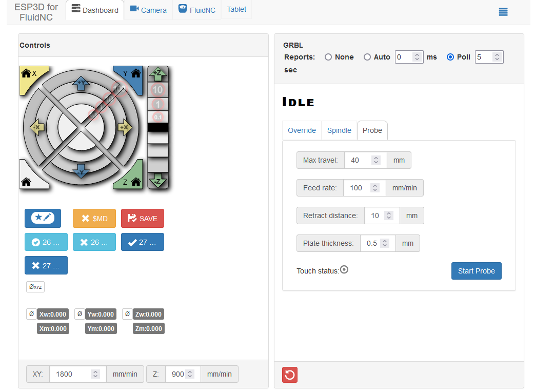Screen dimensions: 534x392
Task: Jog up using the +Z arrow
Action: tap(157, 74)
